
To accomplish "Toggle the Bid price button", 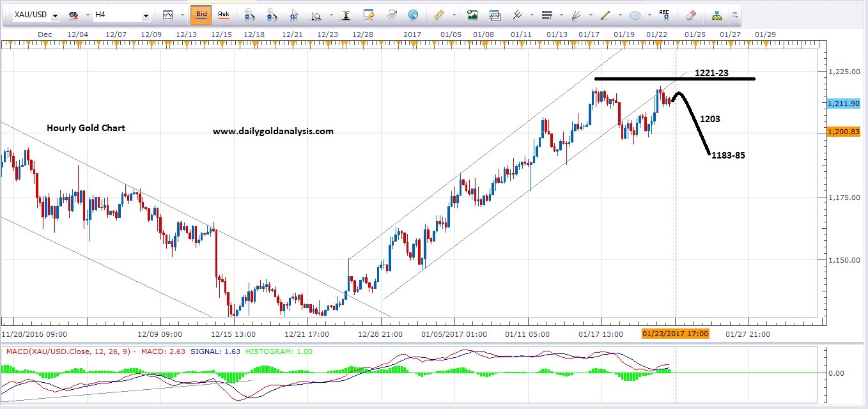I will click(201, 15).
